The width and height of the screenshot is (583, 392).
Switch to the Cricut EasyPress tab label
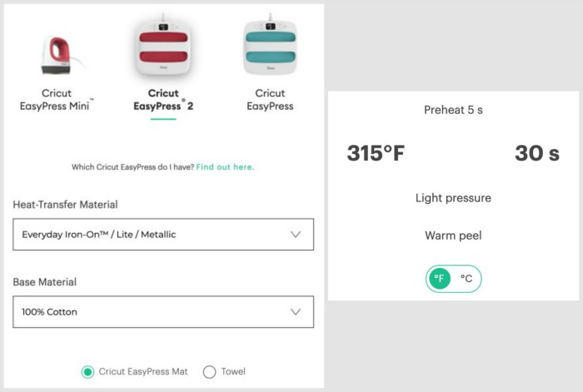pos(270,100)
